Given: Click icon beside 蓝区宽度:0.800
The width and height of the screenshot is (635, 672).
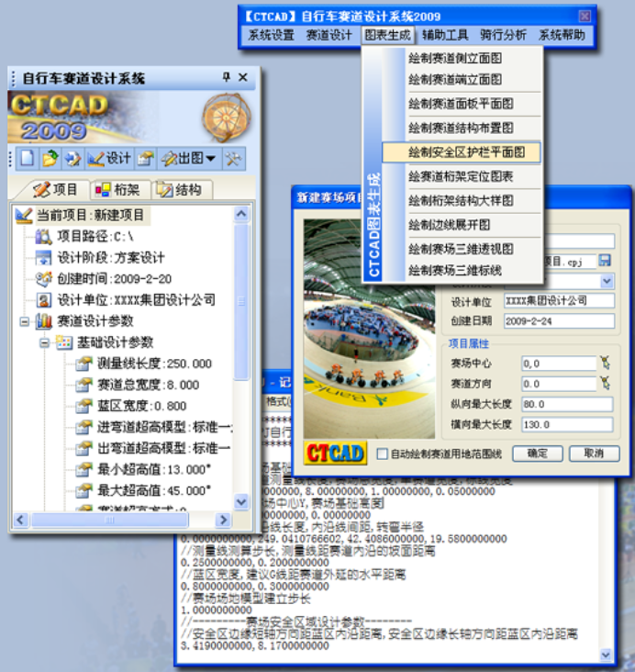Looking at the screenshot, I should point(84,406).
